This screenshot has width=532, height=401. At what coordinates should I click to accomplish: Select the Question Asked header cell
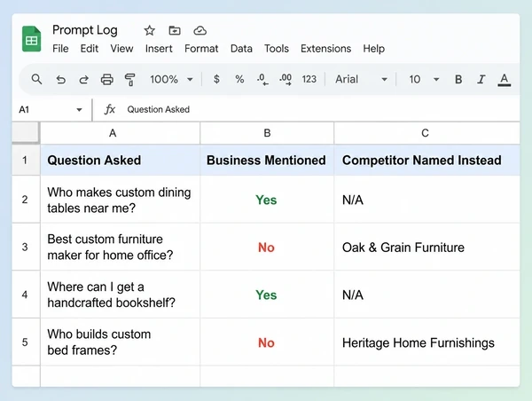[120, 160]
